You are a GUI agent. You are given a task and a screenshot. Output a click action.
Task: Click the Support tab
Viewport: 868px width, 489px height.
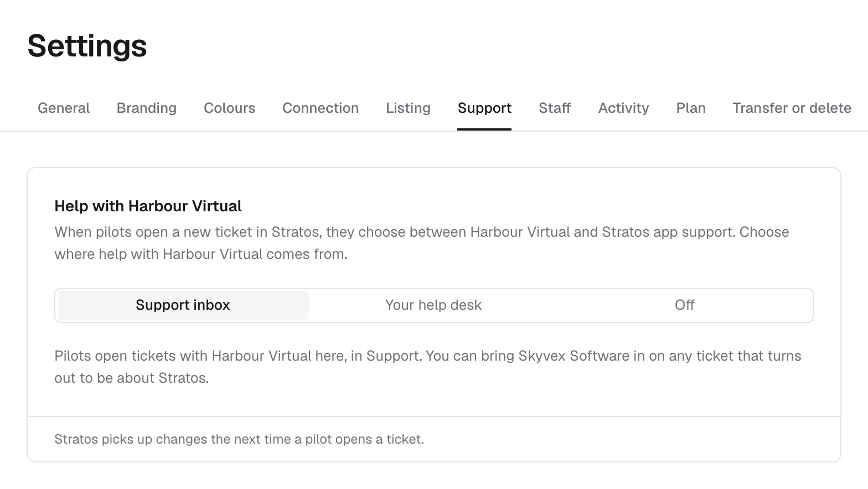[484, 108]
